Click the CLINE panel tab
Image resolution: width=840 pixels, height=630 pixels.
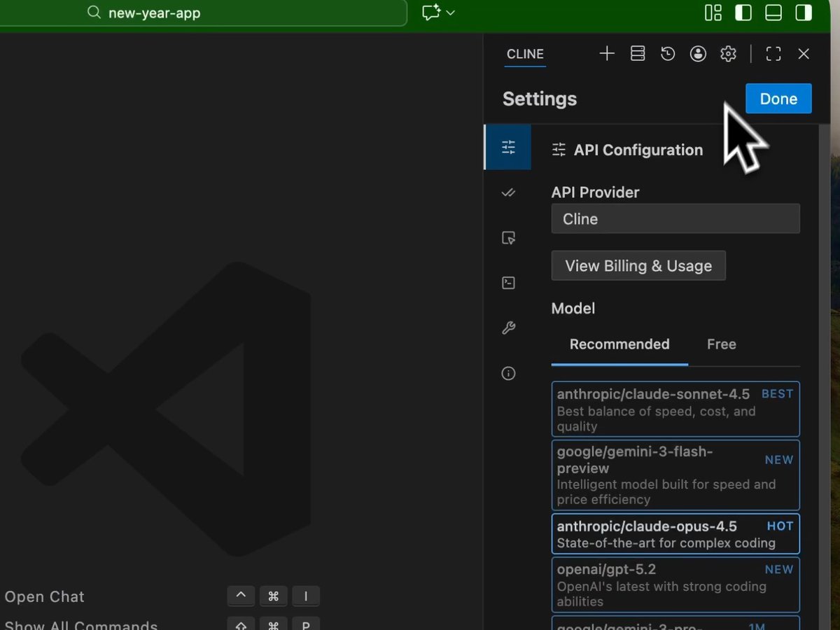525,54
